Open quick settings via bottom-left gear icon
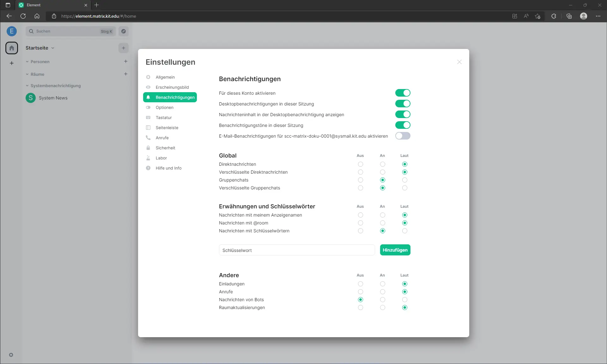This screenshot has width=607, height=364. tap(11, 355)
